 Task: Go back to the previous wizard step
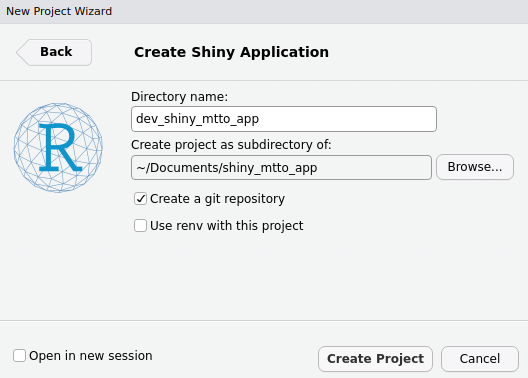(x=54, y=52)
